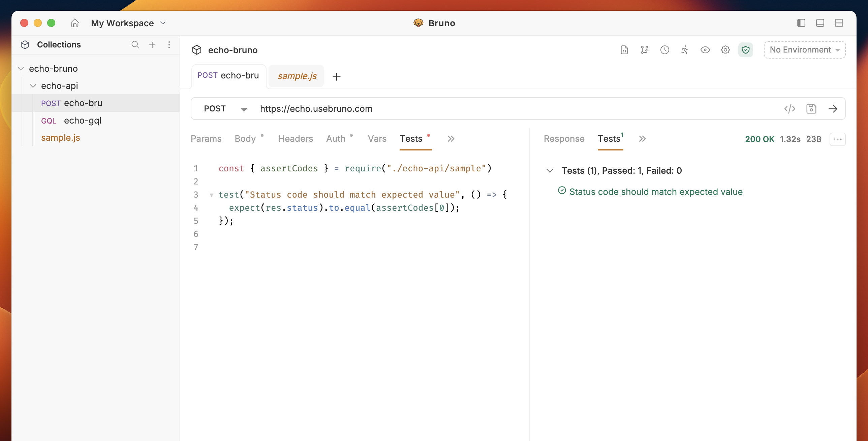Switch to the Headers tab

click(x=296, y=138)
